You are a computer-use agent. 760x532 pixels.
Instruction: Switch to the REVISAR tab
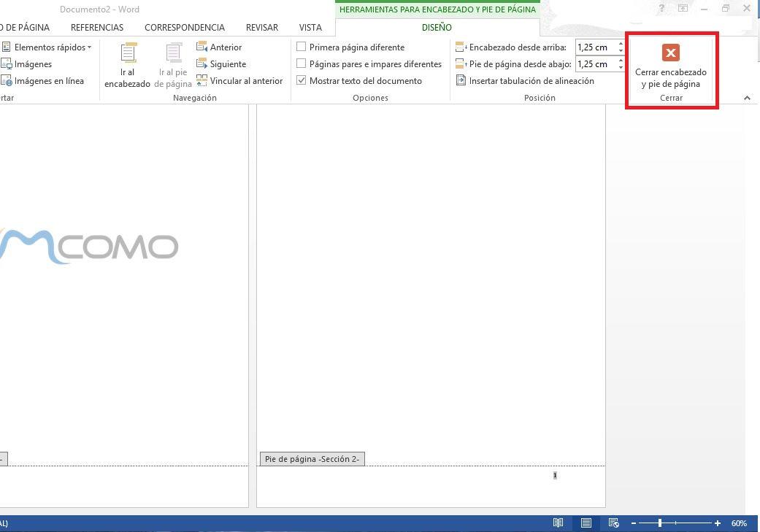pyautogui.click(x=261, y=27)
